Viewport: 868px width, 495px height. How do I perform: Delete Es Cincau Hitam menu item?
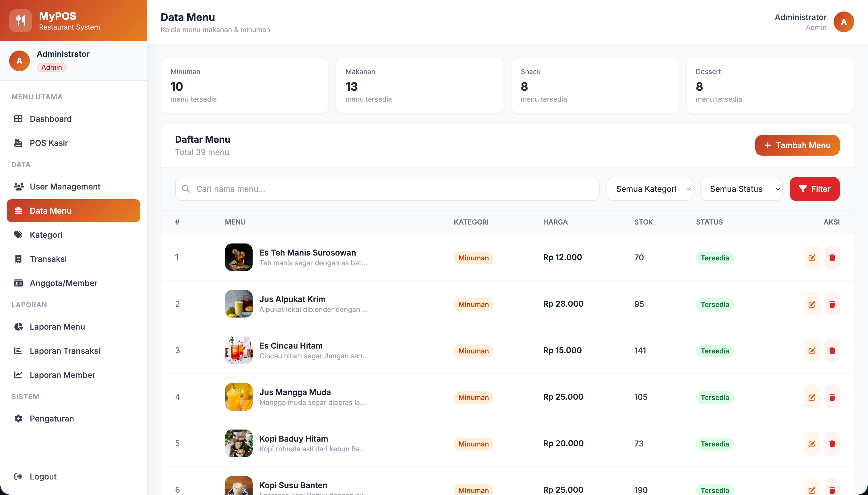[832, 351]
